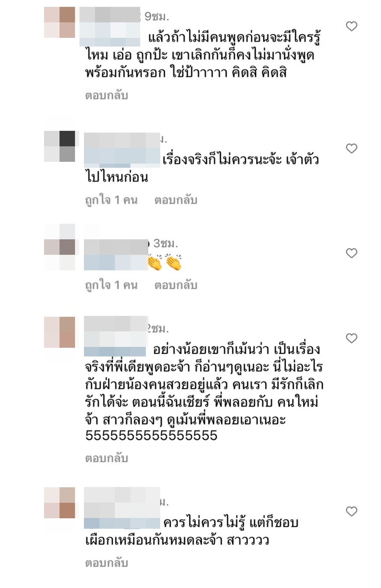Reply to 'เรื่องจริงก็ไม่ควรนะจ้ะ' comment
Image resolution: width=381 pixels, height=588 pixels.
(176, 200)
